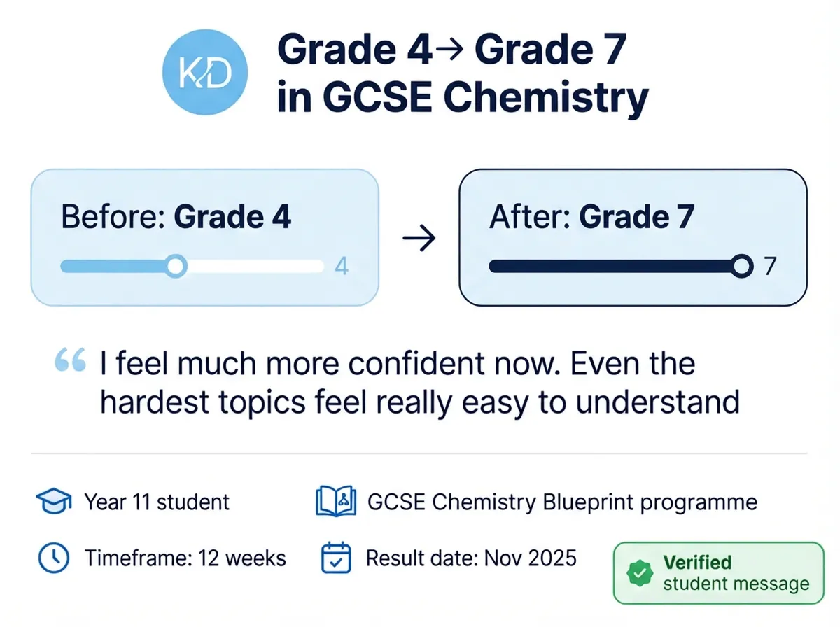Click the graduation cap icon
This screenshot has height=627, width=840.
[x=53, y=502]
